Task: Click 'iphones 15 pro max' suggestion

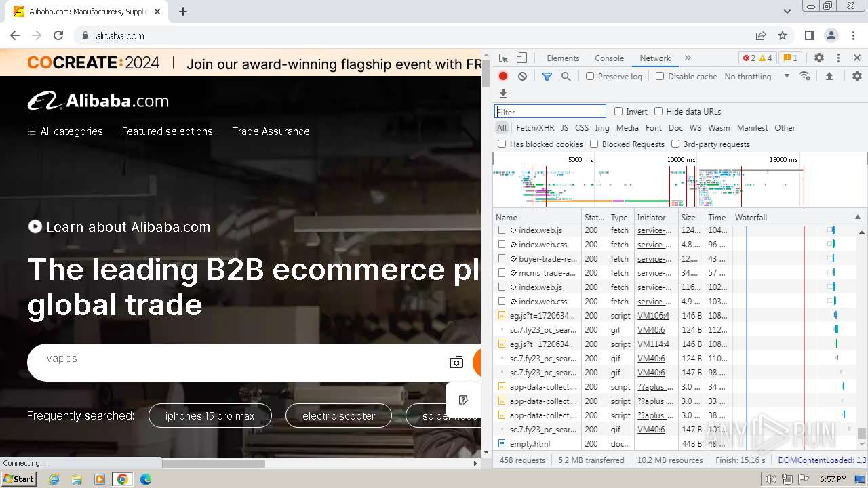Action: pos(210,415)
